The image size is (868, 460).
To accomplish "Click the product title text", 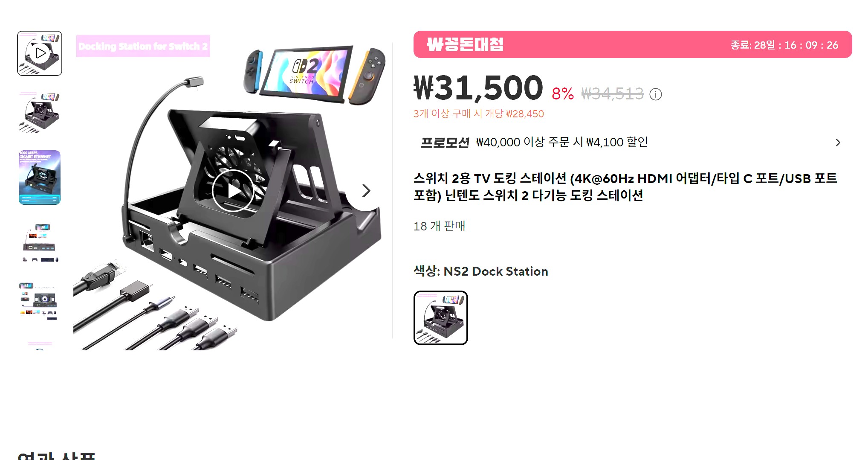I will 625,186.
